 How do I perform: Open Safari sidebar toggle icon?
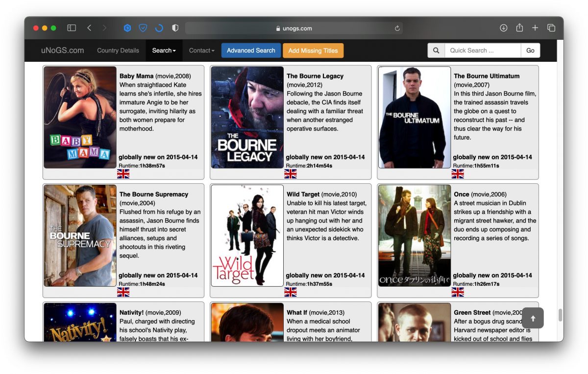coord(72,28)
